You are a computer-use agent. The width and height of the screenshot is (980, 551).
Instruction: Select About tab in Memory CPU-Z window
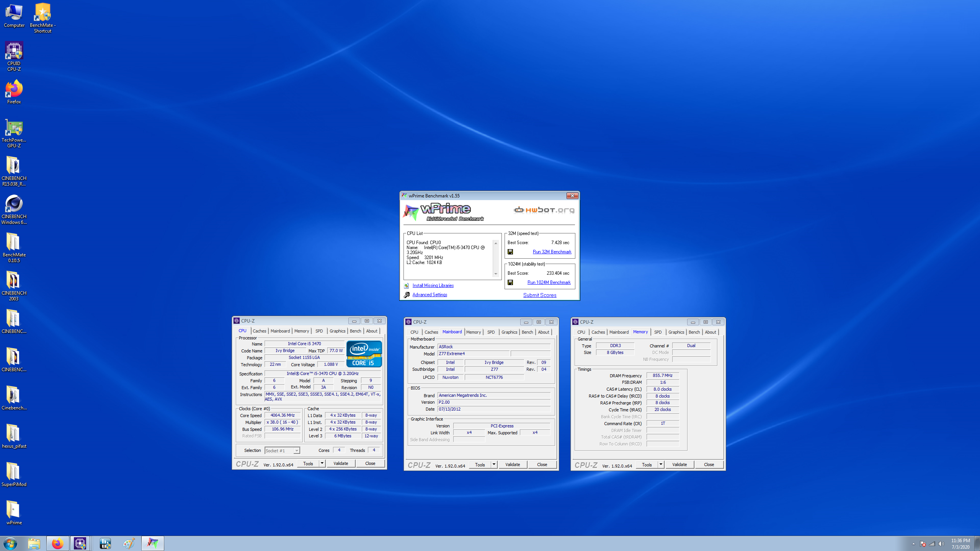pyautogui.click(x=710, y=332)
